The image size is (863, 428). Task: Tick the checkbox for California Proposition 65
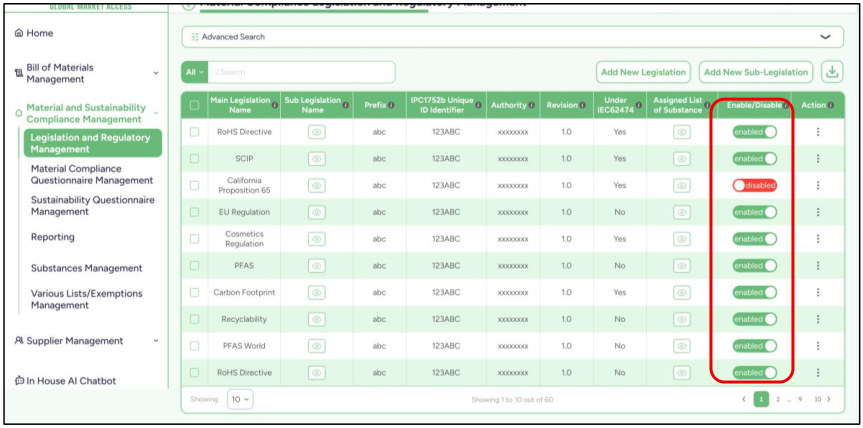pyautogui.click(x=194, y=185)
